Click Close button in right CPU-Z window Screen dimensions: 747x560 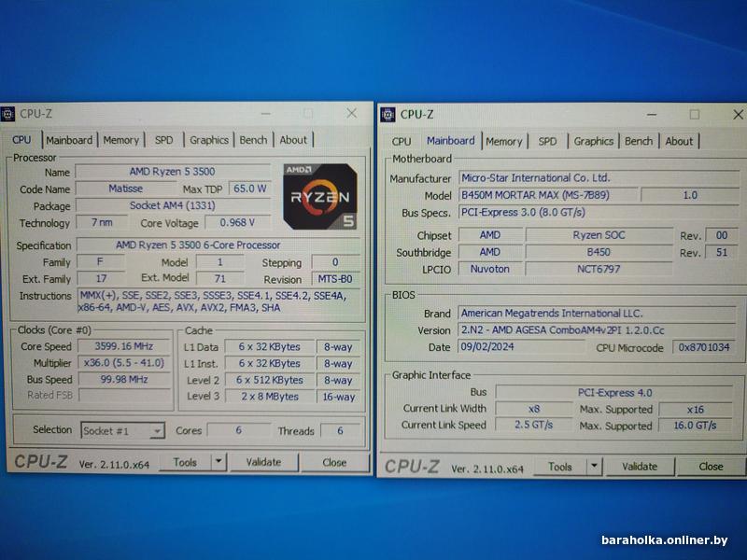711,467
